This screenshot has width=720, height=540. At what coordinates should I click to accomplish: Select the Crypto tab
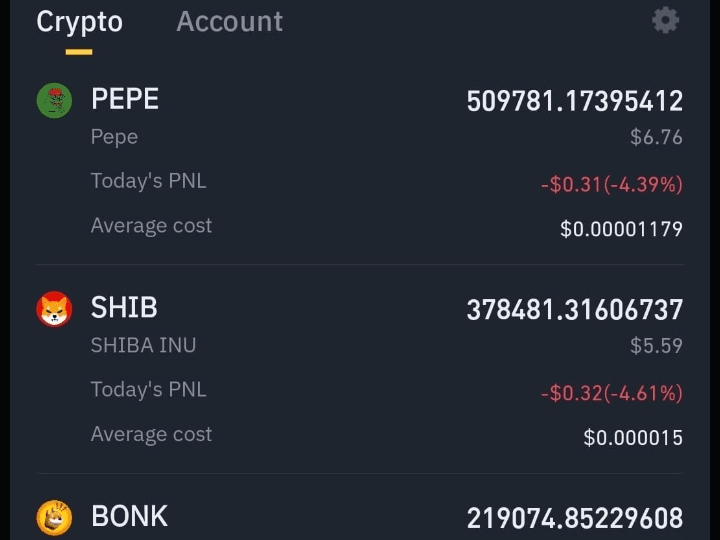(x=79, y=22)
